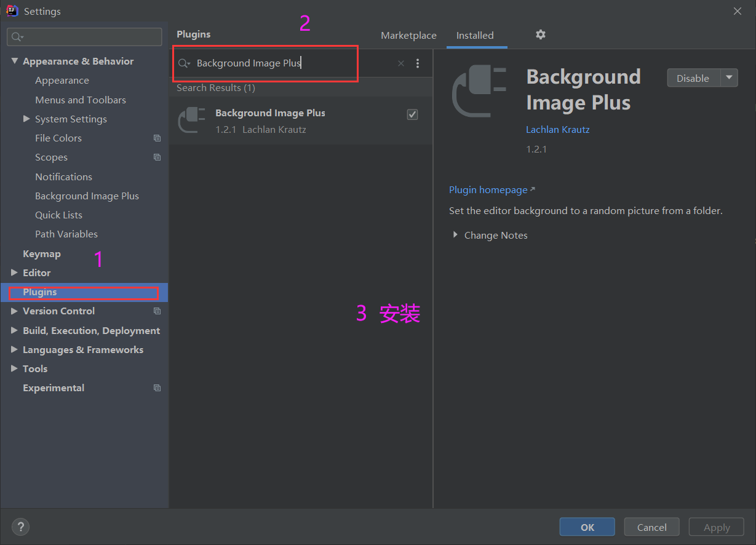The image size is (756, 545).
Task: Click the small icon beside File Colors
Action: pos(157,138)
